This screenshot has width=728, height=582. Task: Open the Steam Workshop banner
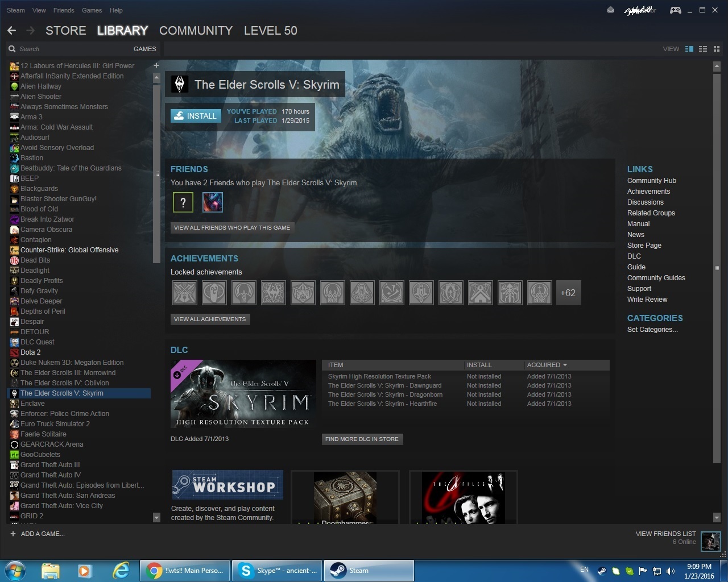pyautogui.click(x=227, y=485)
